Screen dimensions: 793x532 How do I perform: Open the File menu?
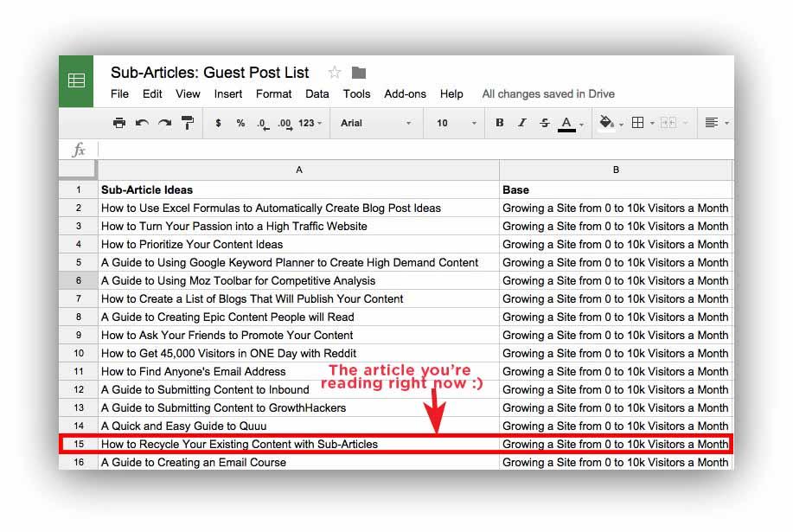(x=120, y=94)
